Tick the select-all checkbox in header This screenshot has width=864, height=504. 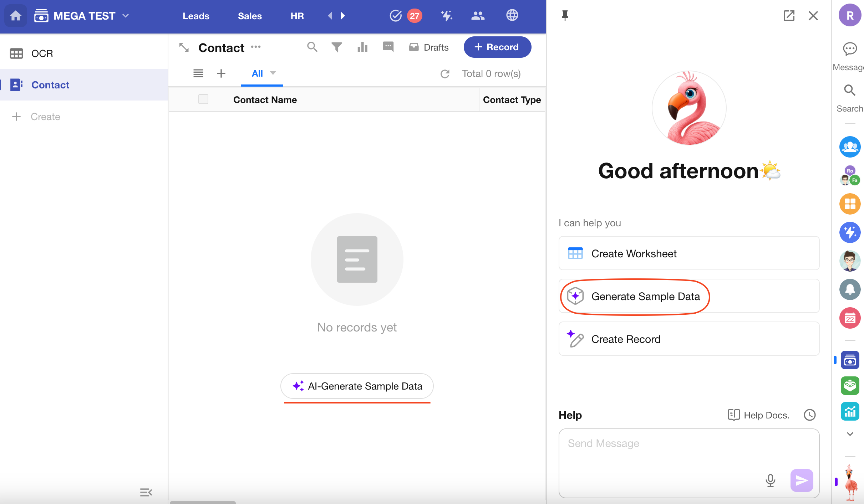(x=203, y=99)
